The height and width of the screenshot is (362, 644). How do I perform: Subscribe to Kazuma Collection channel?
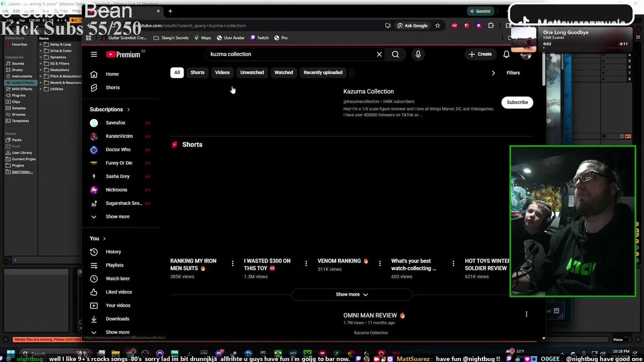[x=517, y=103]
